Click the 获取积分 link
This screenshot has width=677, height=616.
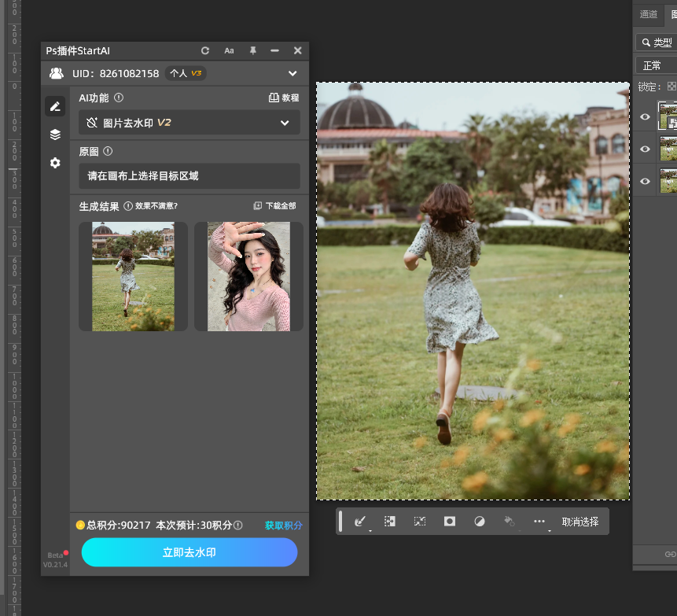pyautogui.click(x=283, y=526)
